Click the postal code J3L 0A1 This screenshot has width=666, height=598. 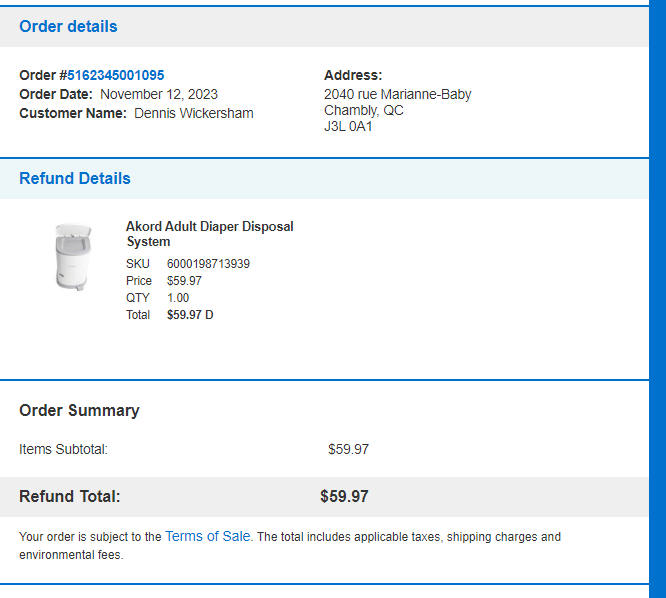pos(348,127)
